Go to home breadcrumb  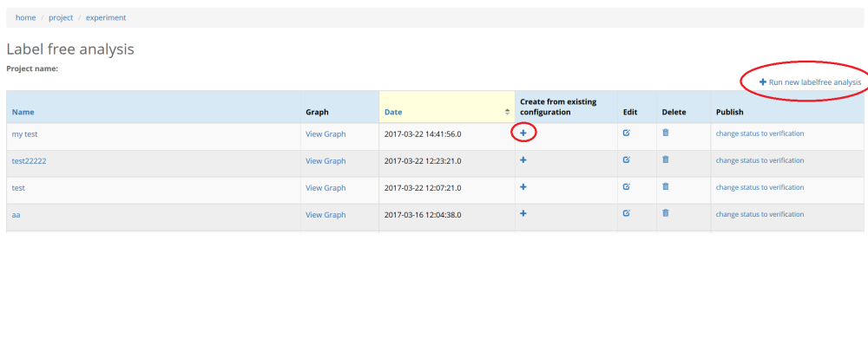pyautogui.click(x=25, y=17)
